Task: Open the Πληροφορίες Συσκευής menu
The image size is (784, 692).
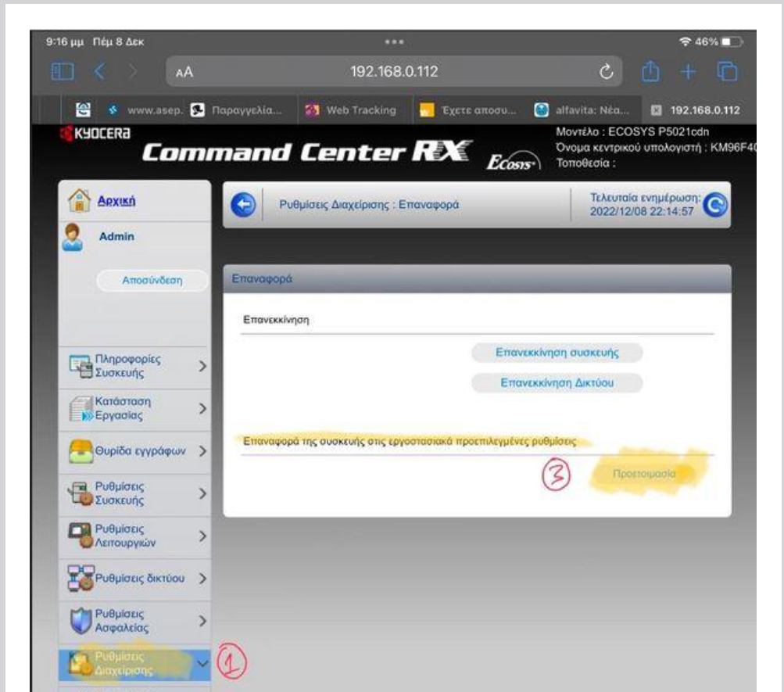Action: click(x=134, y=367)
